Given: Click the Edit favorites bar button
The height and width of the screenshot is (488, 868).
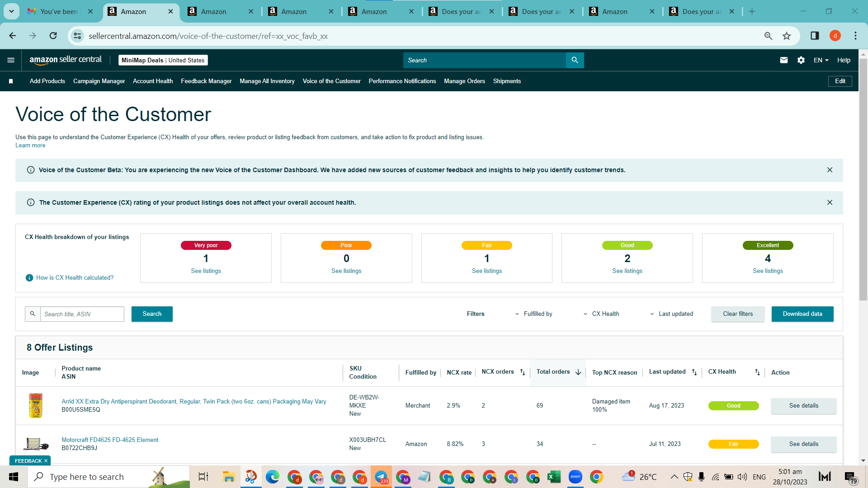Looking at the screenshot, I should [840, 81].
